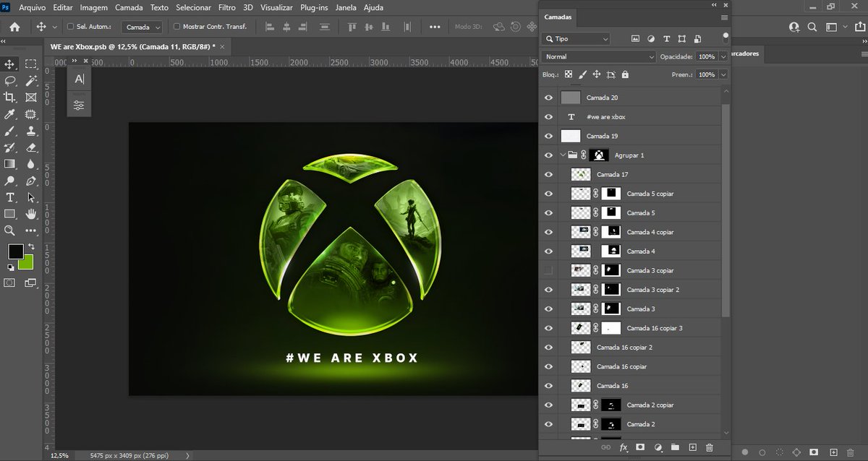Lock all layer attributes padlock

625,74
